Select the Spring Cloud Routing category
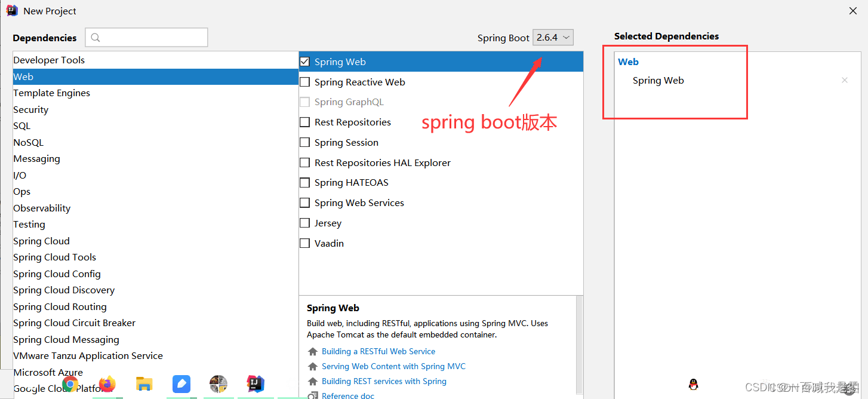The image size is (868, 399). pyautogui.click(x=155, y=306)
